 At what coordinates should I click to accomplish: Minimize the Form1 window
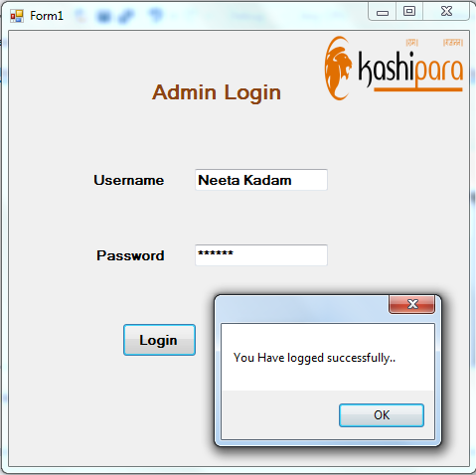point(383,12)
